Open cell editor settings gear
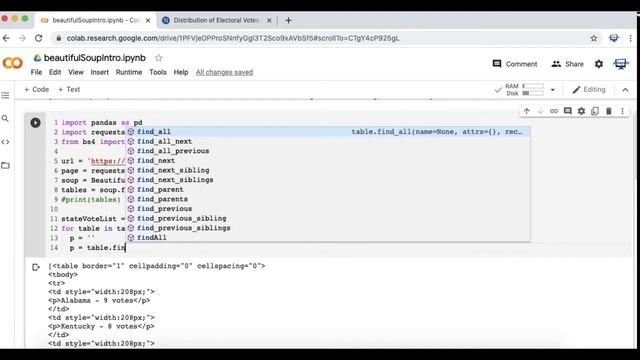 click(581, 111)
